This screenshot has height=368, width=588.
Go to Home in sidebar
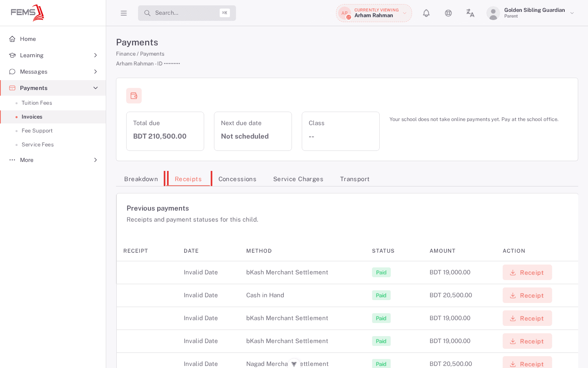pos(53,39)
